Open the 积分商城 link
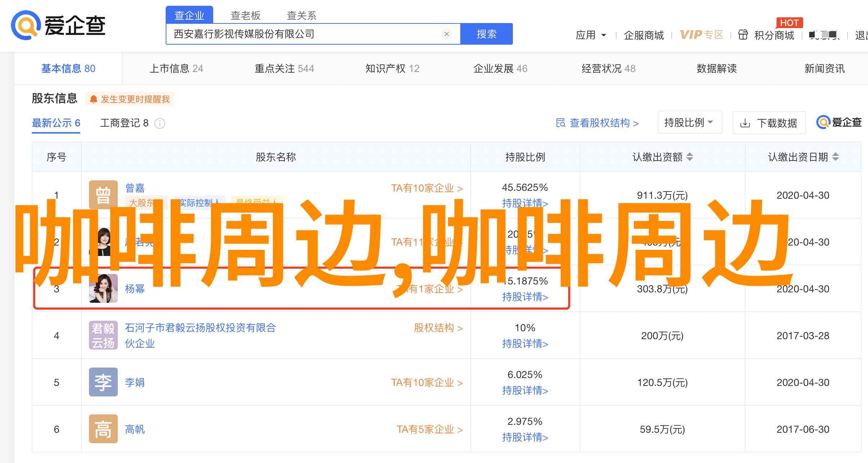The height and width of the screenshot is (463, 868). pos(774,35)
